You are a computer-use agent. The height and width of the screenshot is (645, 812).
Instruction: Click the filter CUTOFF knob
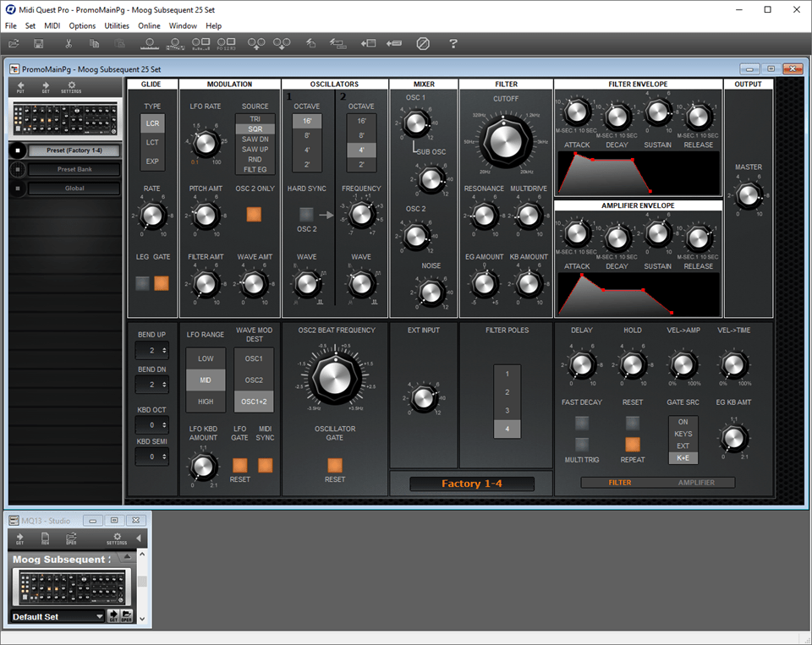point(505,141)
